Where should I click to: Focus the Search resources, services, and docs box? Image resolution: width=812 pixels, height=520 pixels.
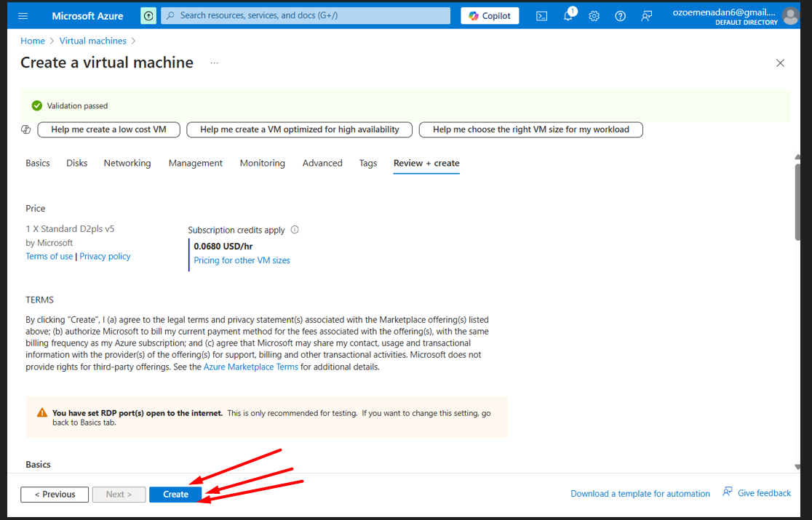(x=306, y=15)
